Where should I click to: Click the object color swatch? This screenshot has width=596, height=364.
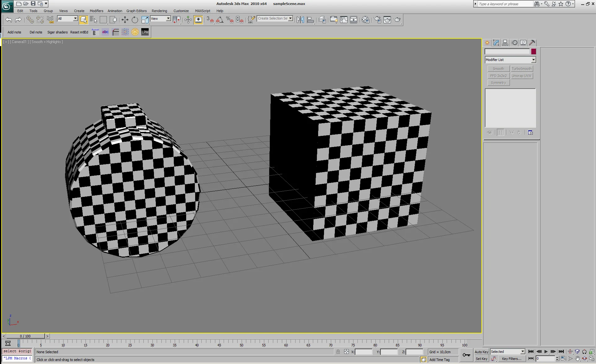click(533, 52)
